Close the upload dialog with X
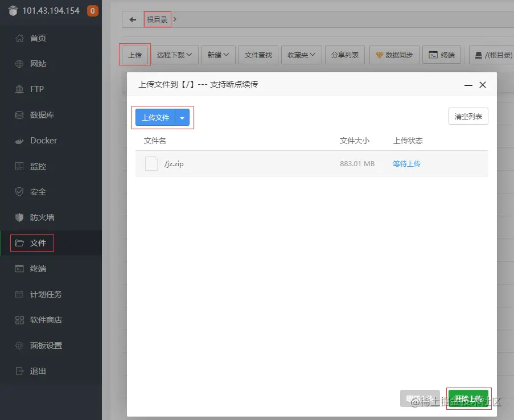The image size is (514, 420). (483, 85)
